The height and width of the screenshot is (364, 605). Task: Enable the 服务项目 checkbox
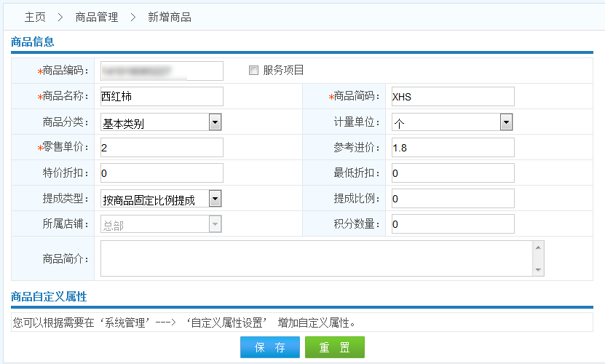tap(253, 71)
